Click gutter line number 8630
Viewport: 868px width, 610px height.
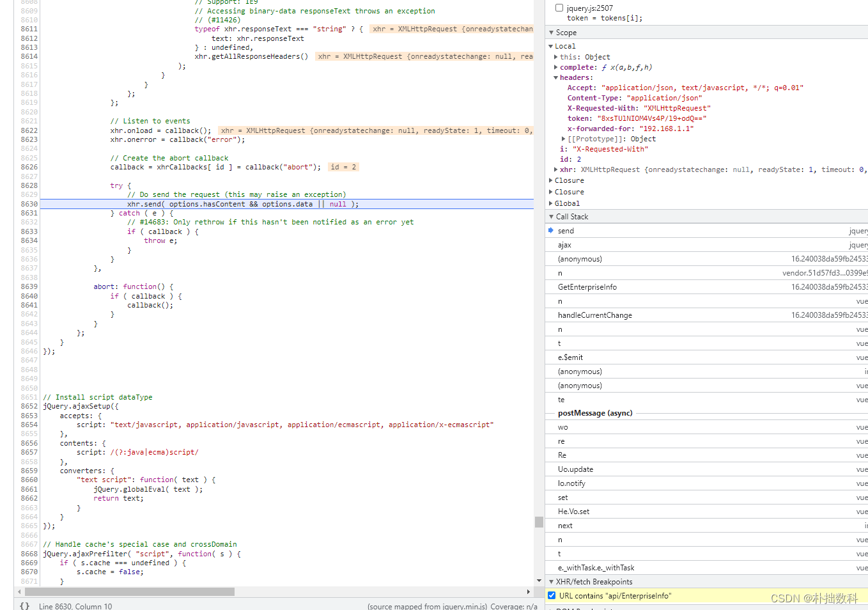29,204
